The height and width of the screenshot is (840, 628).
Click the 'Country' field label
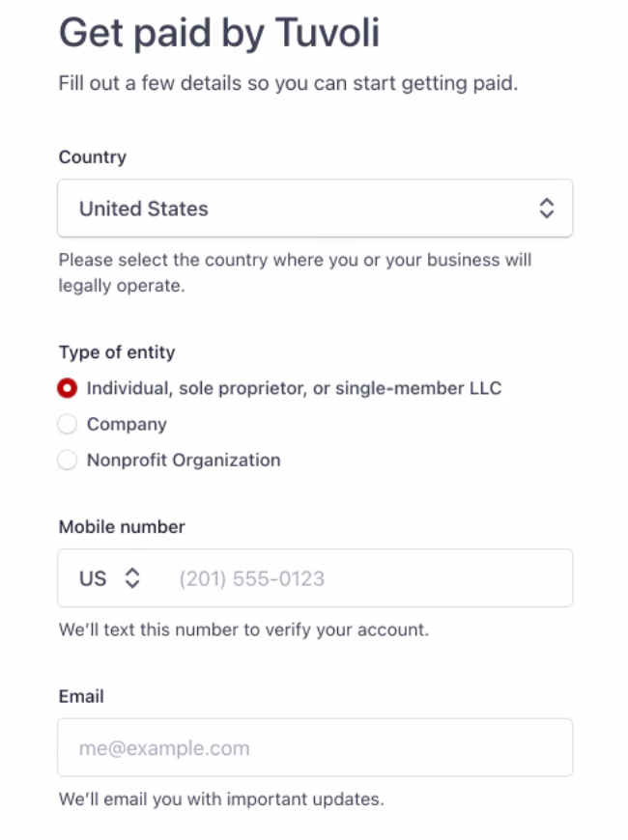(x=93, y=157)
